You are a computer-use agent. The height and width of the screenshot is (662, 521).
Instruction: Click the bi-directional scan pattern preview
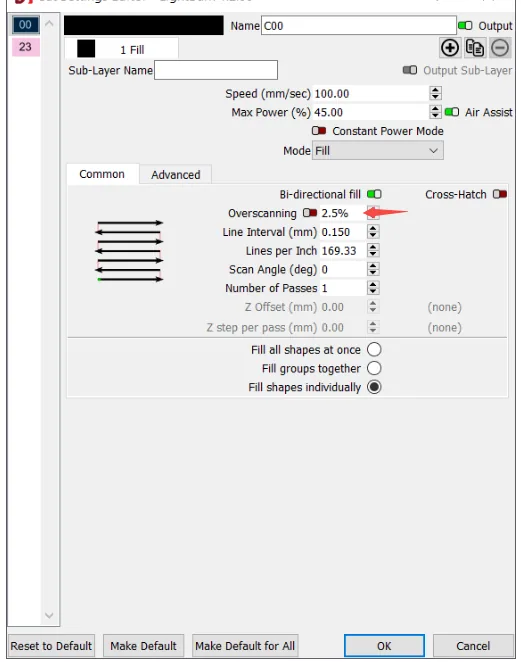pyautogui.click(x=129, y=251)
